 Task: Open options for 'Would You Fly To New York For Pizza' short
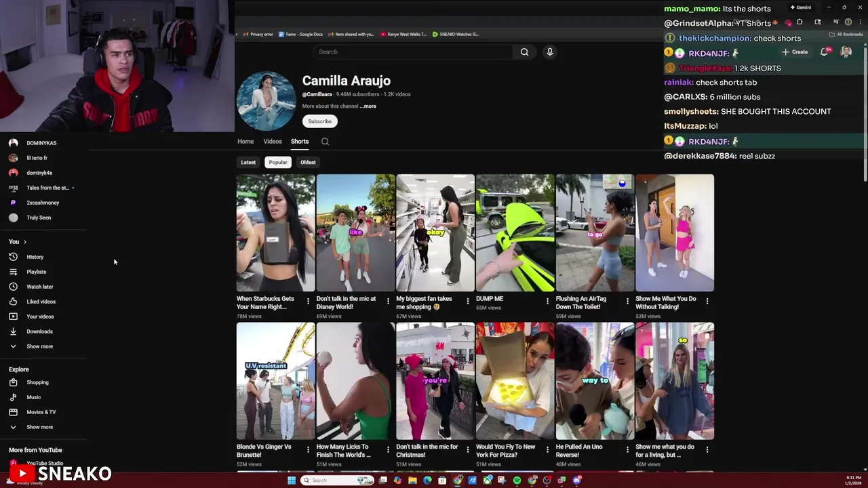pyautogui.click(x=547, y=449)
